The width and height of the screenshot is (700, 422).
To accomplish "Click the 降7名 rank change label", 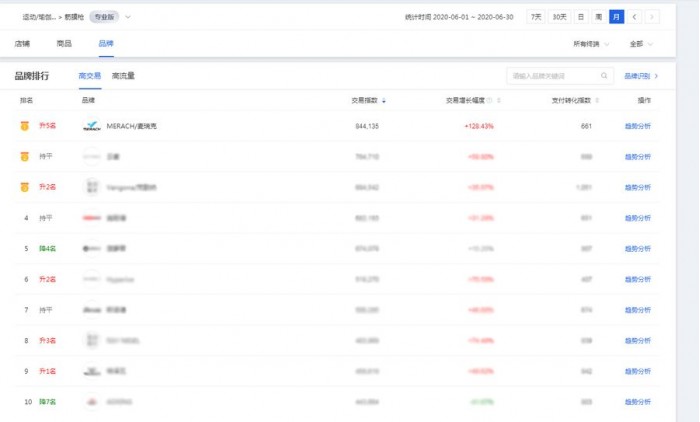I will [x=47, y=401].
